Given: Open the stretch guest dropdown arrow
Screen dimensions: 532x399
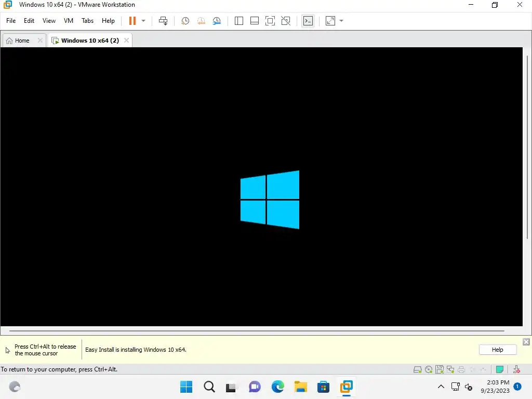Looking at the screenshot, I should pos(341,21).
